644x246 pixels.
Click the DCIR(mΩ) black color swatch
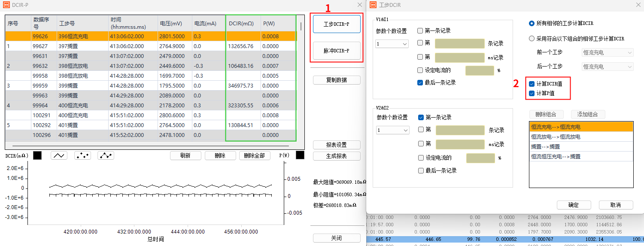click(x=37, y=155)
